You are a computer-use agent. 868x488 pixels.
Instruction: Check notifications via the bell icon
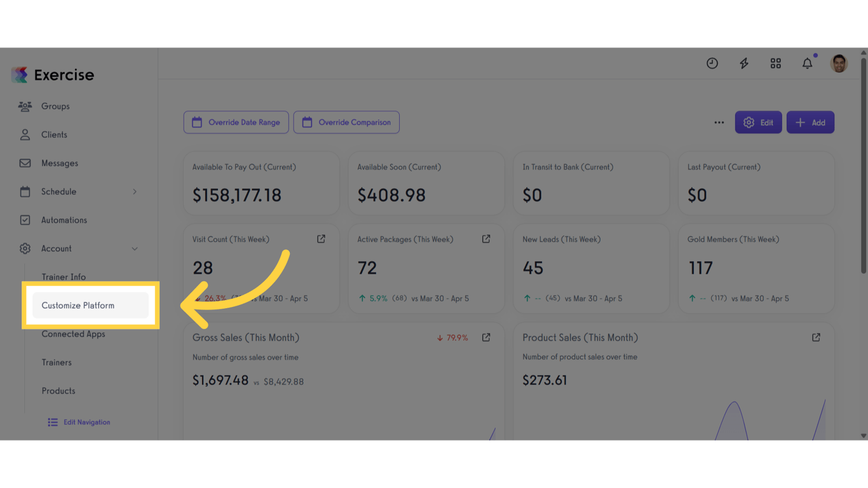click(807, 63)
